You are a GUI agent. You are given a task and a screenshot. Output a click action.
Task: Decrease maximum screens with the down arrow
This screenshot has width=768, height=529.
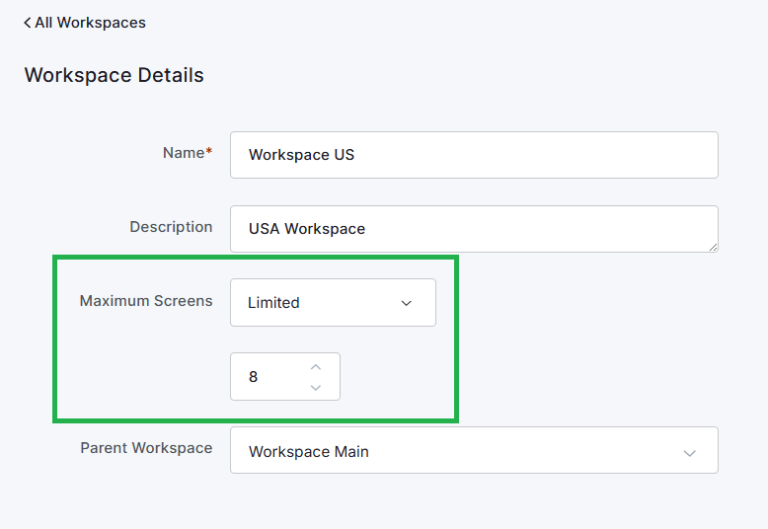coord(316,387)
